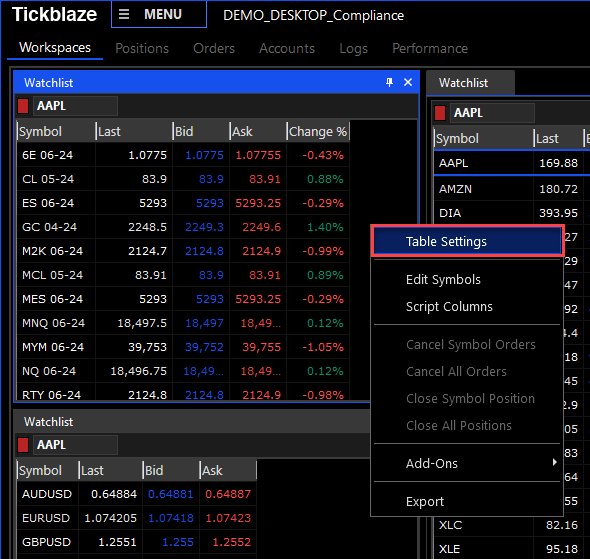The image size is (590, 559).
Task: Select XLC row in right Watchlist
Action: [512, 525]
